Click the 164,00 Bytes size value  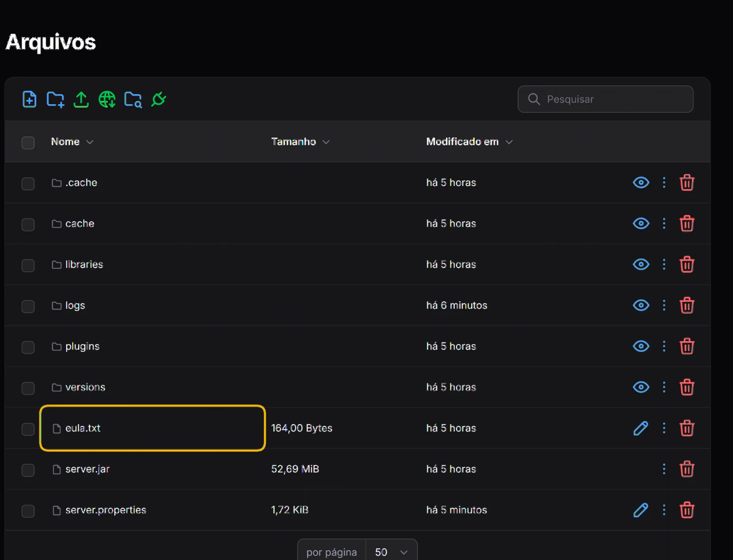pos(302,428)
